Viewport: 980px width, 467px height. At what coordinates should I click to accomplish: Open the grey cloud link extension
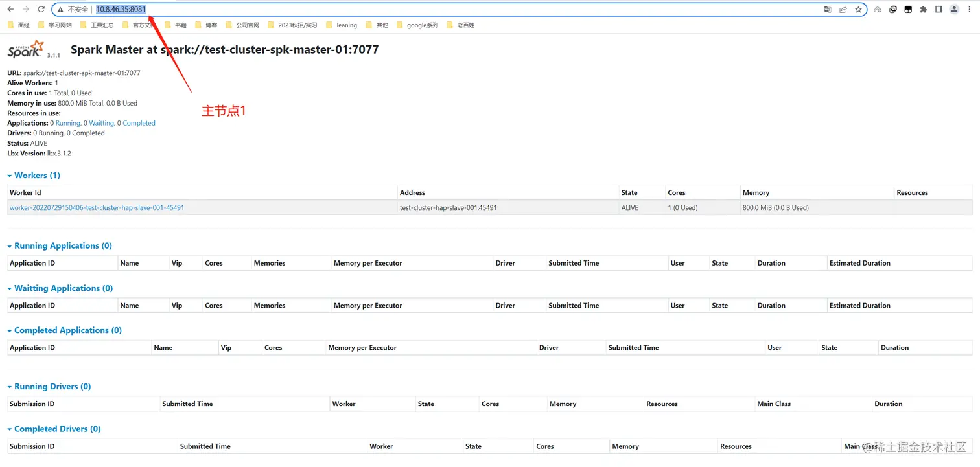pos(878,10)
